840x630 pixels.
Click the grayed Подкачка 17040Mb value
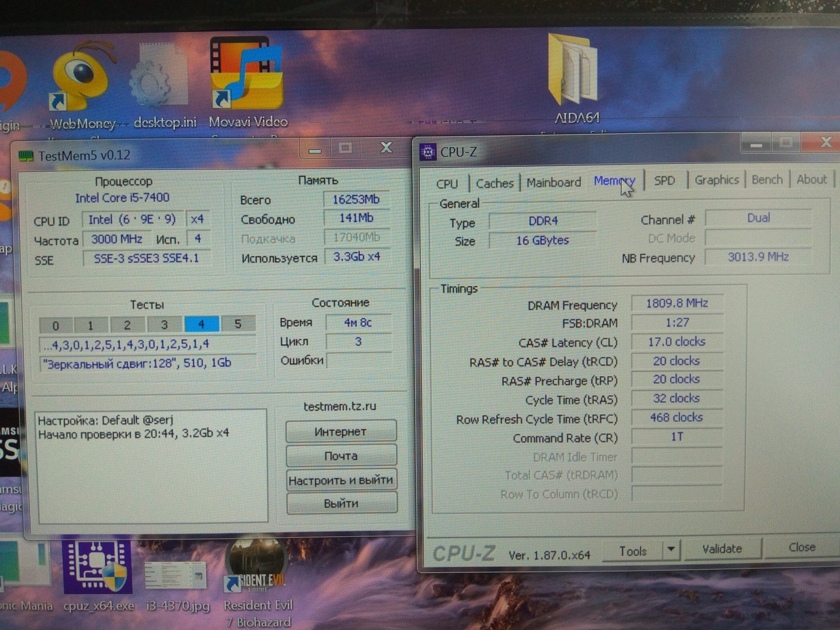pyautogui.click(x=356, y=237)
